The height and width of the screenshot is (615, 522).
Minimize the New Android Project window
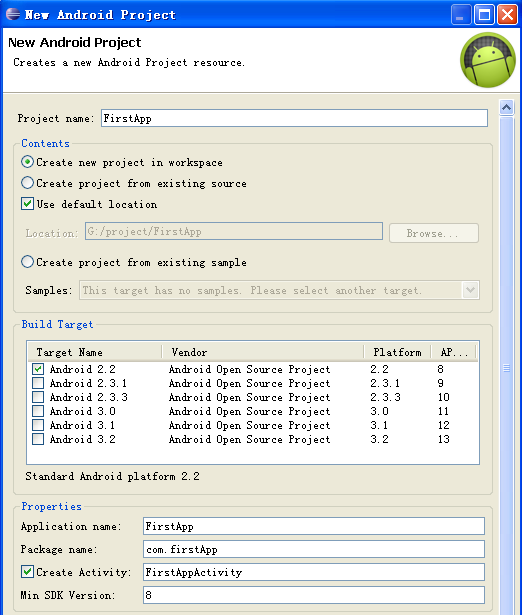tap(461, 15)
